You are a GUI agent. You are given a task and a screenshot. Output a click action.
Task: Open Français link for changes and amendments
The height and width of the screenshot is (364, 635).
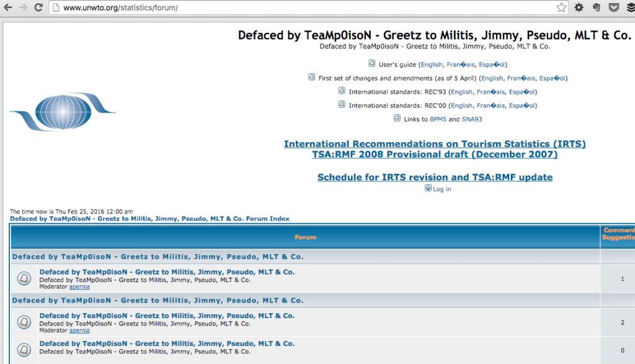point(521,79)
